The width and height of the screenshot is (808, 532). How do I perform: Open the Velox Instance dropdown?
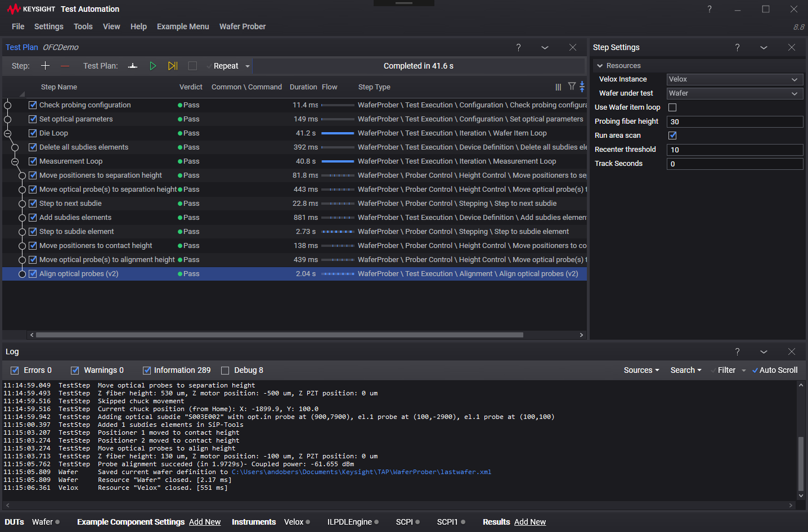pyautogui.click(x=734, y=79)
